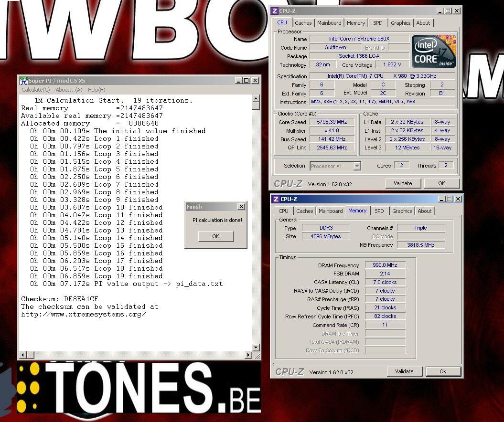Open Graphics tab in the CPU-Z Memory window
Viewport: 504px width, 422px height.
(x=402, y=211)
